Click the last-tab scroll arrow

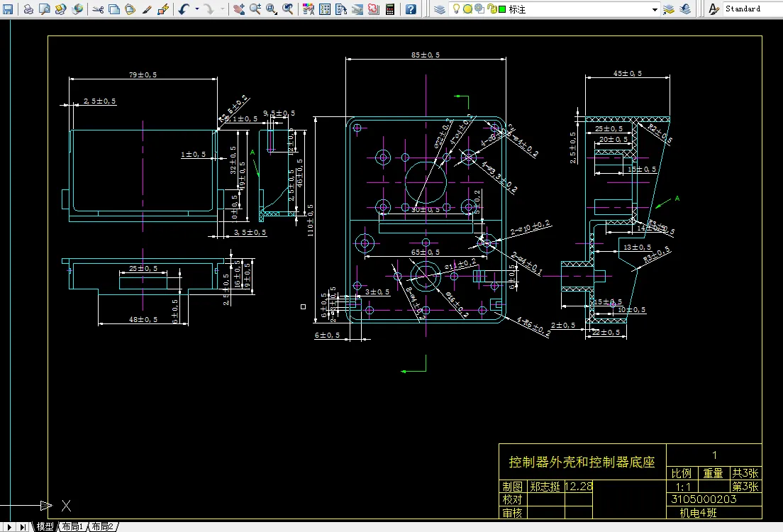23,526
